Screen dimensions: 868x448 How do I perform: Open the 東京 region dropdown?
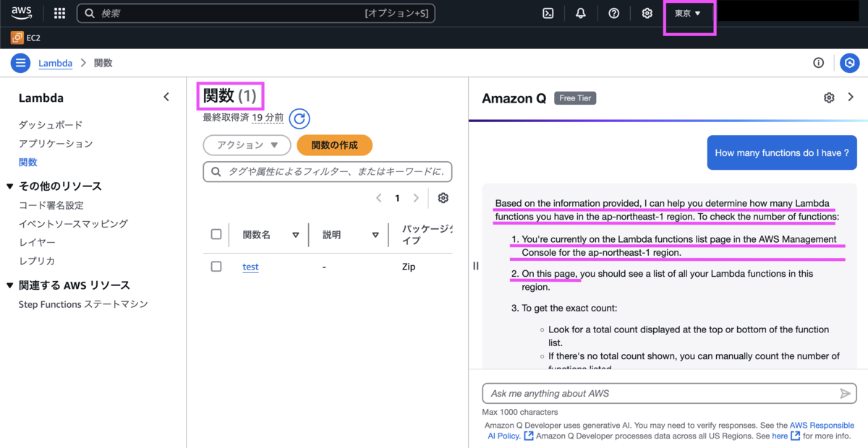688,13
